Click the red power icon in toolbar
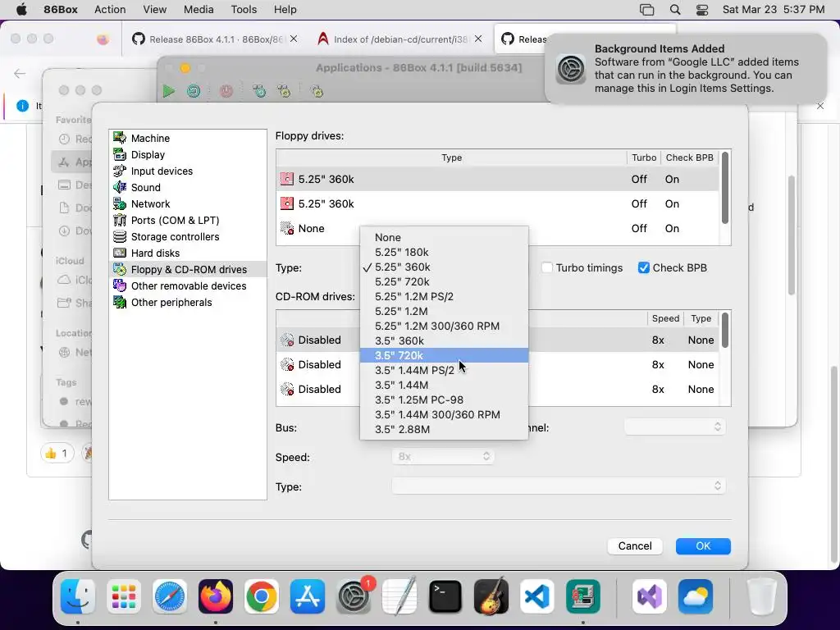Image resolution: width=840 pixels, height=630 pixels. click(226, 91)
